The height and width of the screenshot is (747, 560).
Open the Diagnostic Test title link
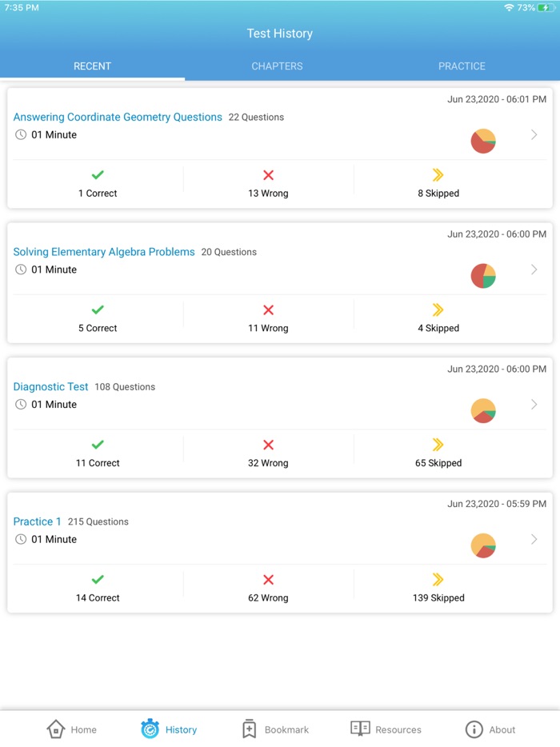(x=50, y=386)
